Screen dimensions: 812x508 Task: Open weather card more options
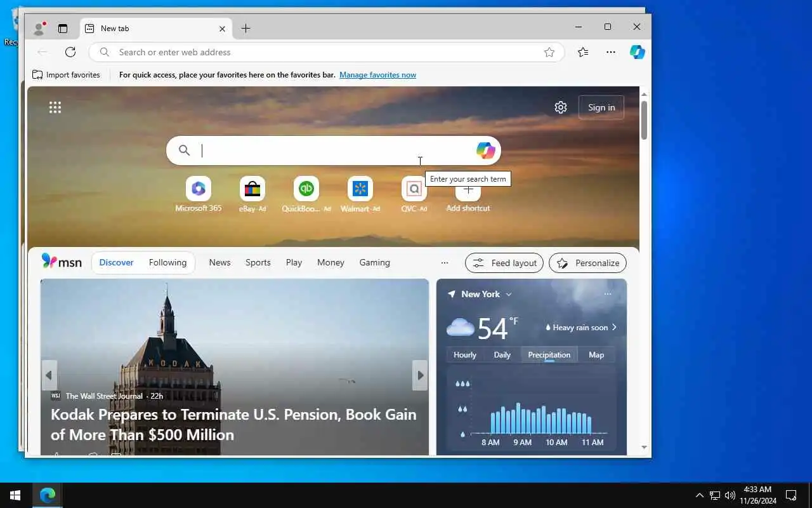click(x=608, y=294)
